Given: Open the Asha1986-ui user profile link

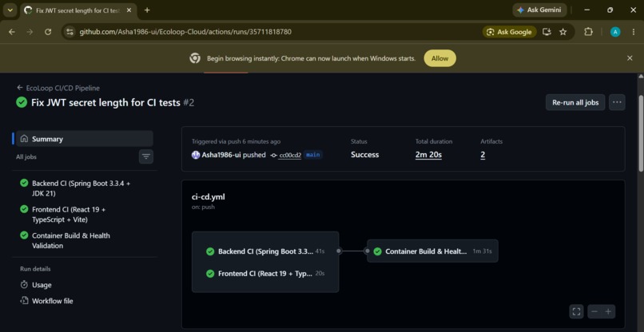Looking at the screenshot, I should tap(221, 155).
